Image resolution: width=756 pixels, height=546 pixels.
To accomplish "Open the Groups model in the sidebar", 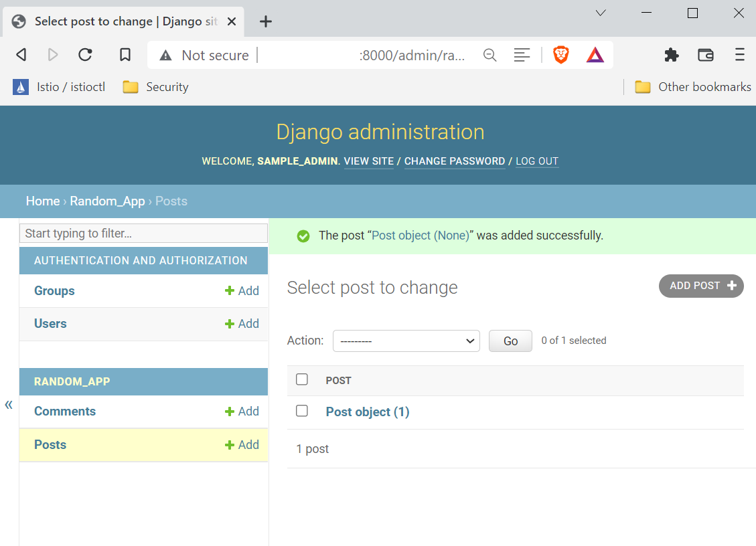I will [54, 290].
